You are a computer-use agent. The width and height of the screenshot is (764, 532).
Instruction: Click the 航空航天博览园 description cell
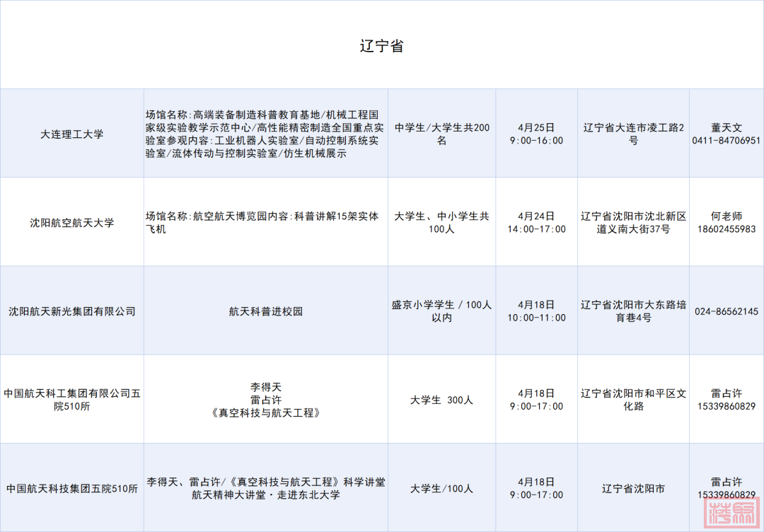[266, 222]
